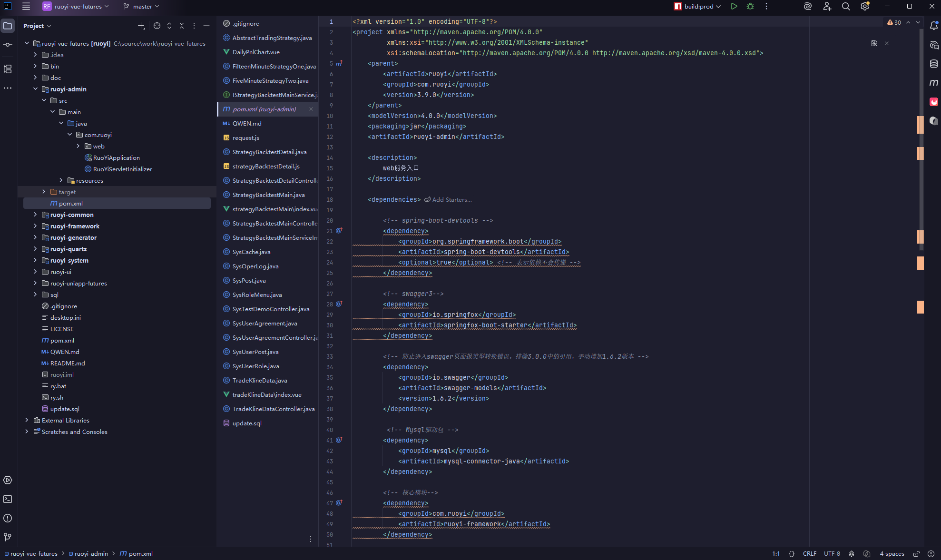Expand the ruoyi-common module folder
Viewport: 941px width, 560px height.
click(35, 215)
